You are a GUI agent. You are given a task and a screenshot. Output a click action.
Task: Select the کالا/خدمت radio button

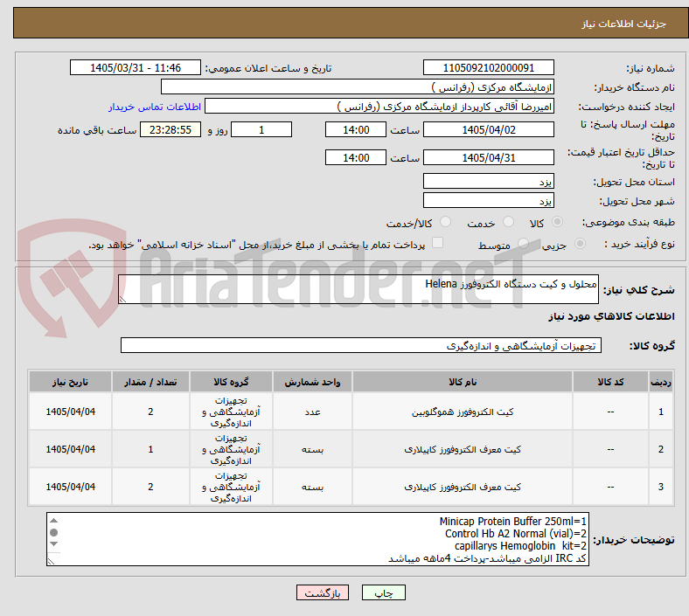tap(446, 222)
